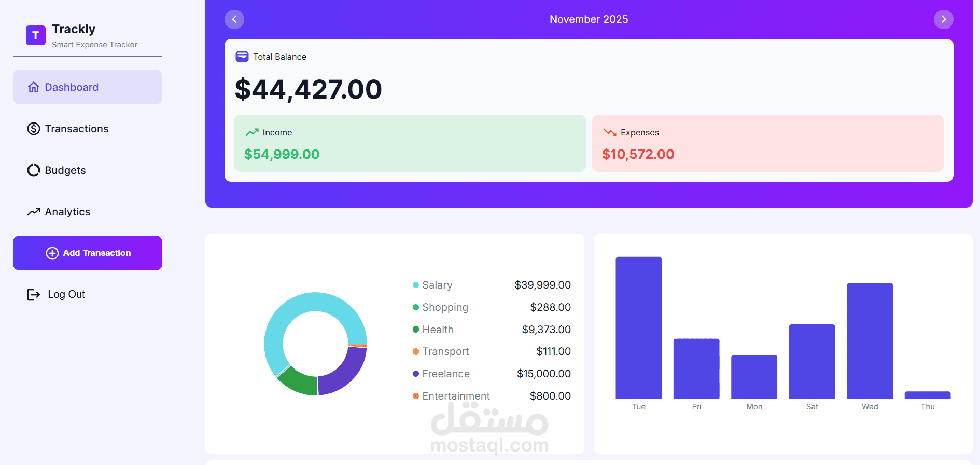
Task: Click the $9,373.00 Health value
Action: pos(546,330)
